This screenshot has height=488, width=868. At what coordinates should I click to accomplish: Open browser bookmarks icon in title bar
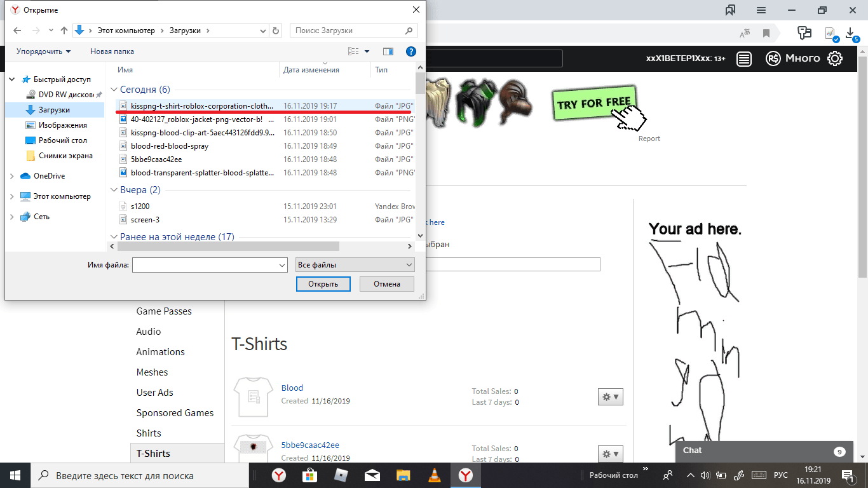point(731,10)
